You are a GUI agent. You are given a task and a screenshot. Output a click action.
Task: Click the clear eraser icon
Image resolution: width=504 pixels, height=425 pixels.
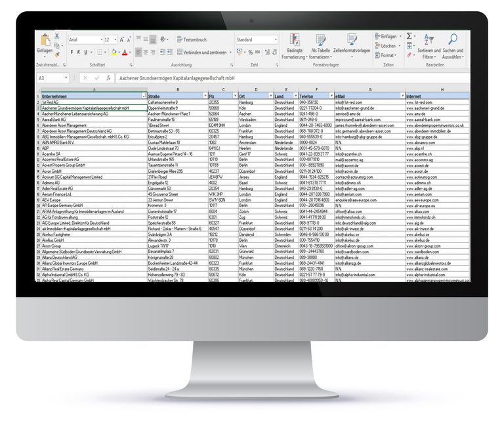click(409, 55)
